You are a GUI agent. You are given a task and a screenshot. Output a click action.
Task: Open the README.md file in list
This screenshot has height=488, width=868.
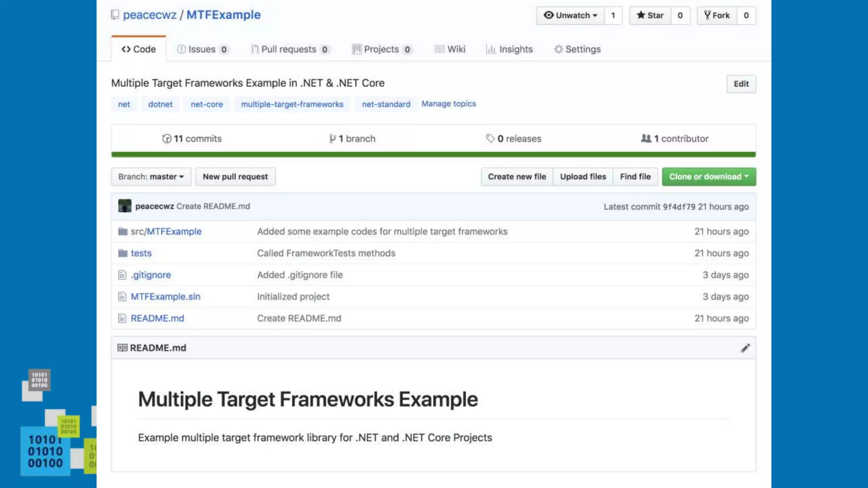tap(157, 318)
